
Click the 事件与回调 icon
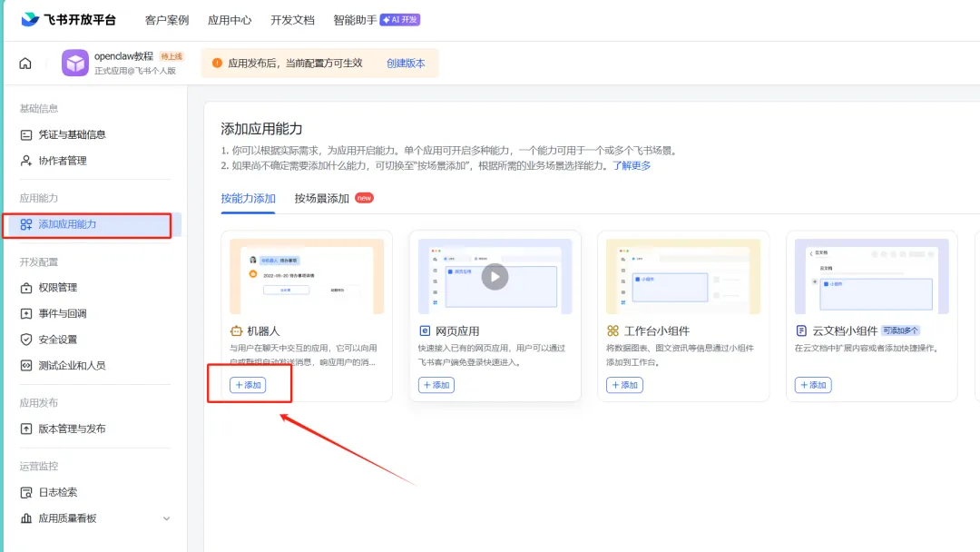tap(26, 314)
